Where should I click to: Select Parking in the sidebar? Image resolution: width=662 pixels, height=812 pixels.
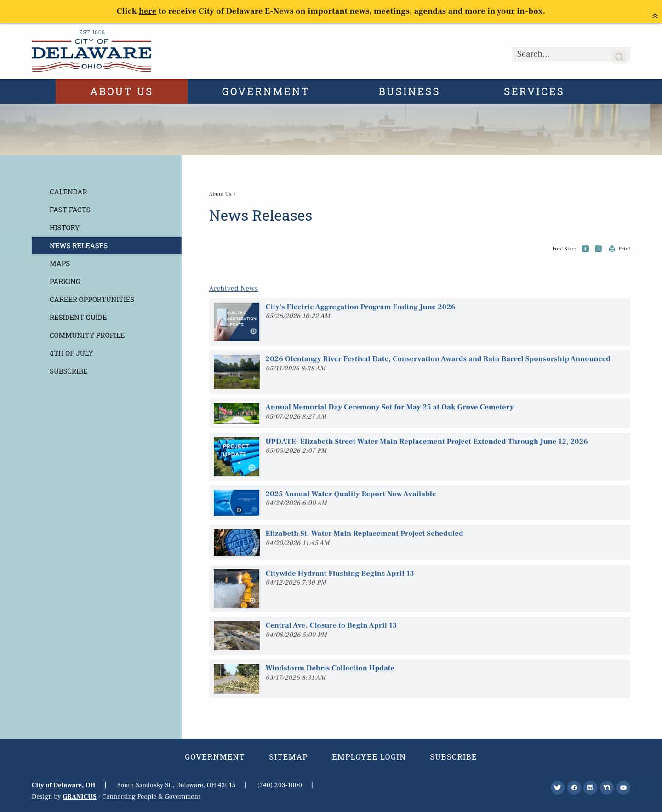coord(65,282)
